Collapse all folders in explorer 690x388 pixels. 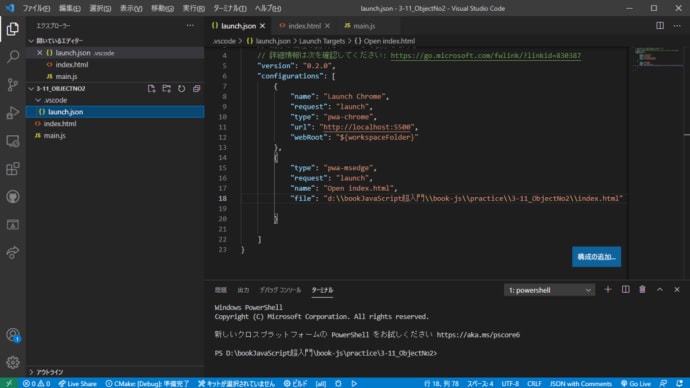click(x=196, y=88)
